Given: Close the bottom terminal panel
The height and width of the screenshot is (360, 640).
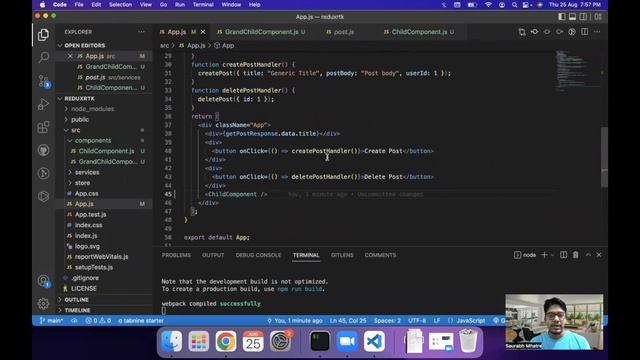Looking at the screenshot, I should pyautogui.click(x=599, y=255).
